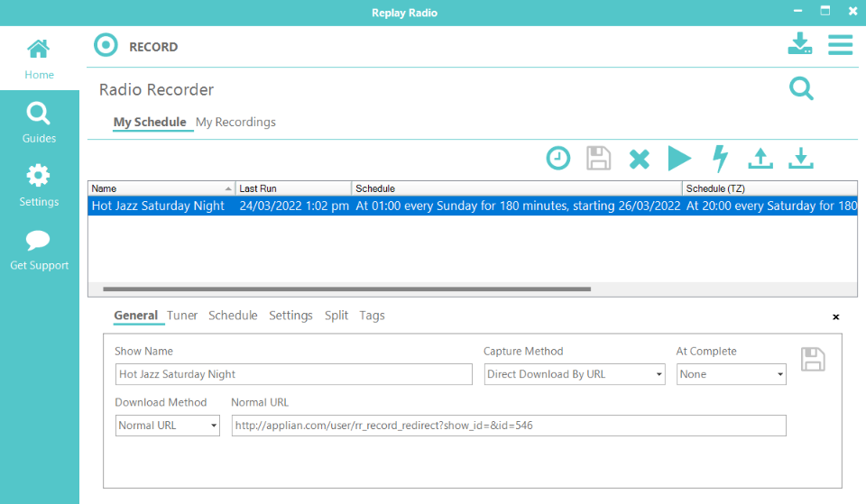Click the Normal URL input field
The image size is (866, 504).
pyautogui.click(x=509, y=426)
